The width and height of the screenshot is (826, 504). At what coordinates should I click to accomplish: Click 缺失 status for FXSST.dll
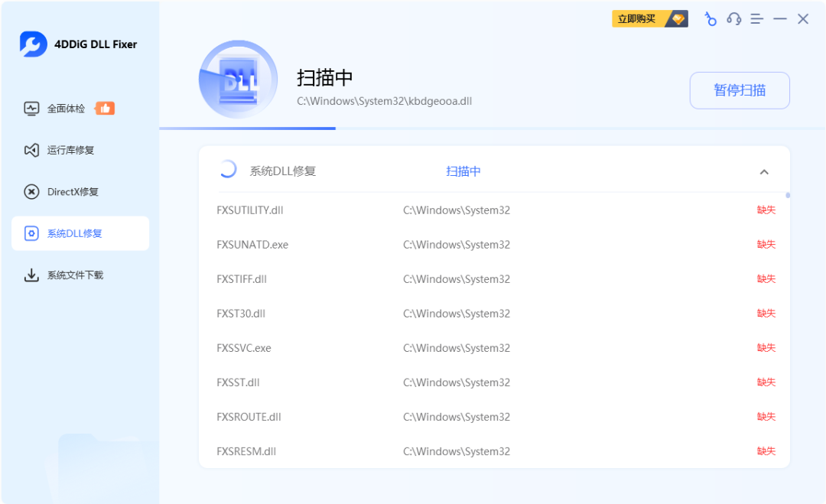766,382
